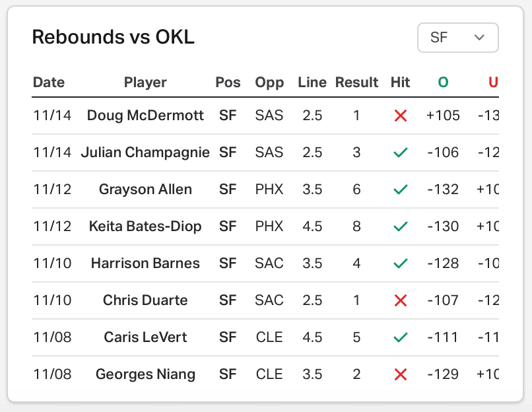Open the SF position dropdown
The height and width of the screenshot is (412, 532).
(457, 38)
